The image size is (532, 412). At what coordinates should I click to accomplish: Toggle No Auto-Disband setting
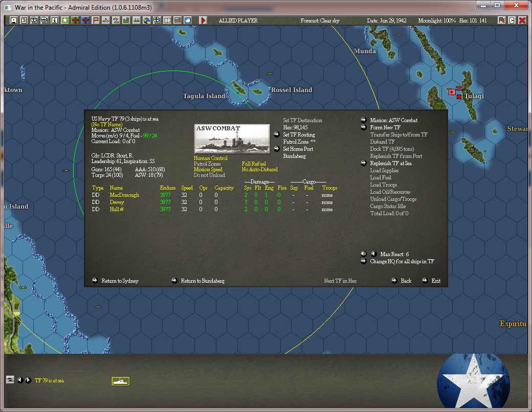tap(259, 170)
